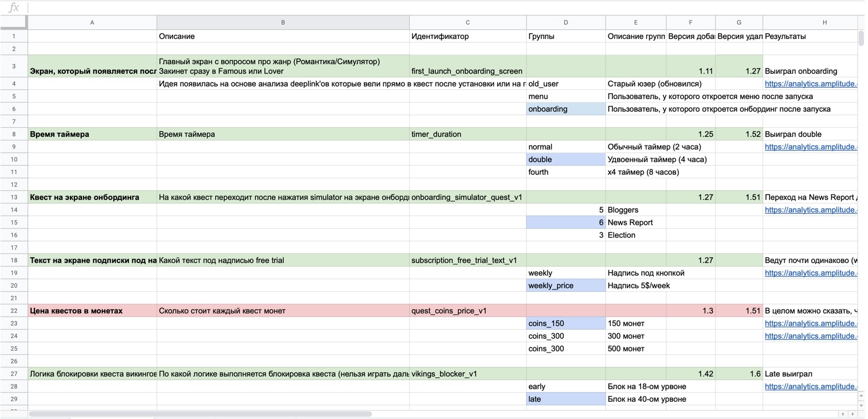The height and width of the screenshot is (419, 868).
Task: Select column B header
Action: 282,22
